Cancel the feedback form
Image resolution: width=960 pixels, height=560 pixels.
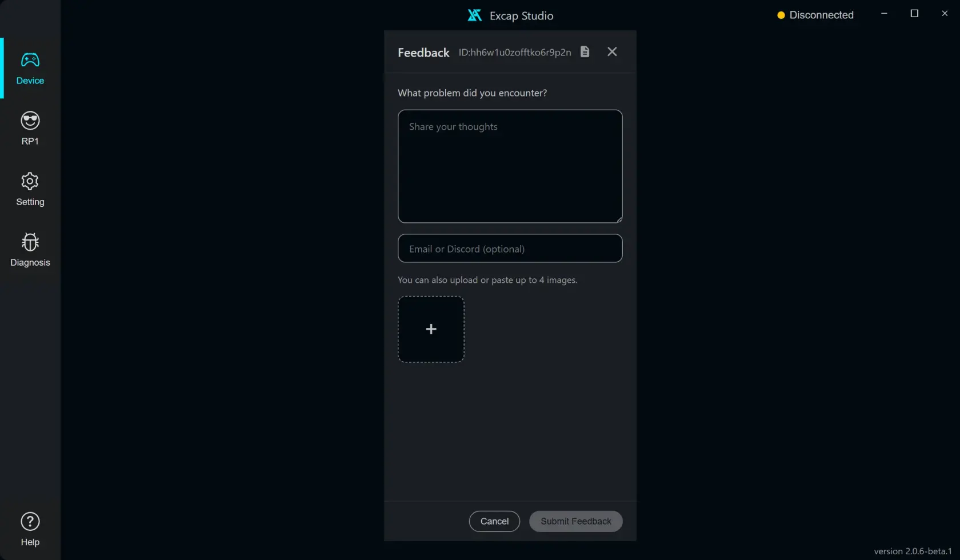pos(494,521)
